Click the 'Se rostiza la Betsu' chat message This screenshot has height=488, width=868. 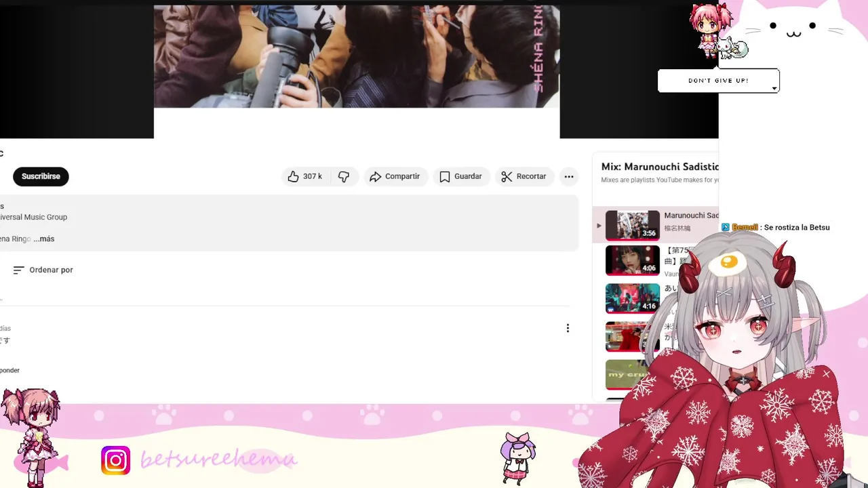tap(796, 228)
